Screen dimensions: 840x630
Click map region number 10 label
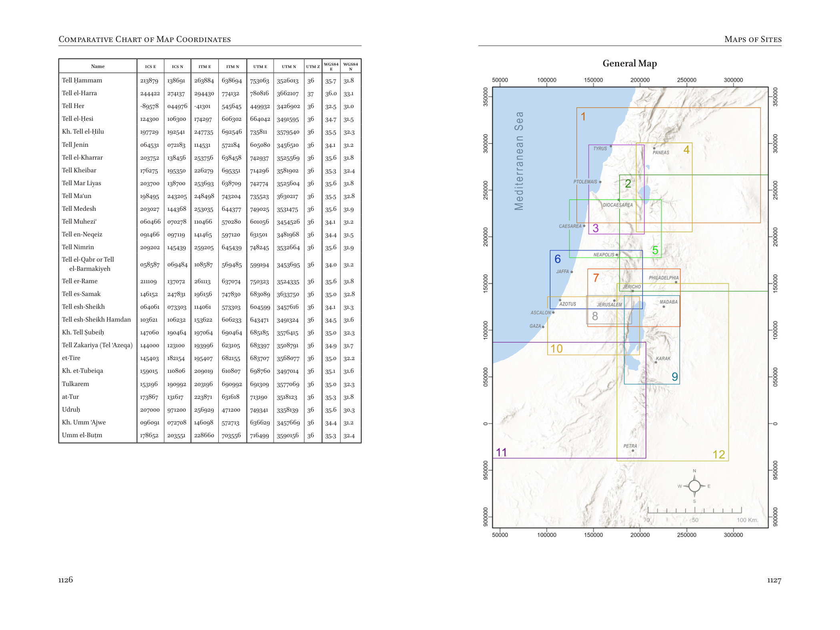(x=556, y=349)
